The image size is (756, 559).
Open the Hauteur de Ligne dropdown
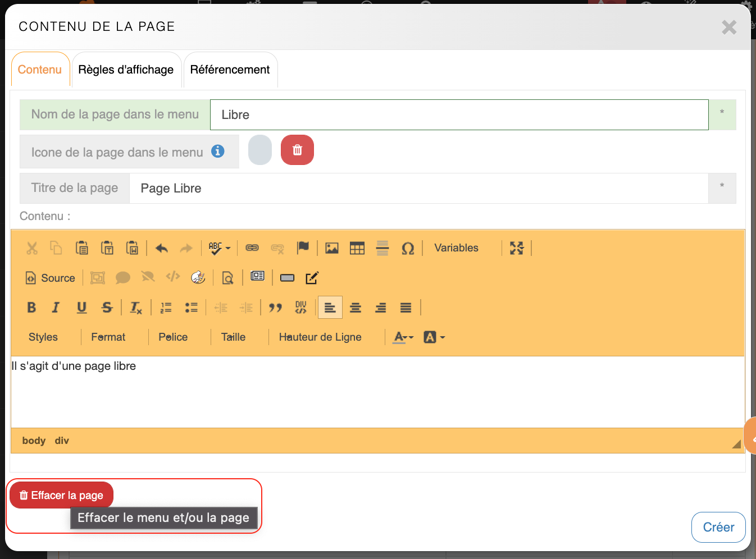pos(320,337)
